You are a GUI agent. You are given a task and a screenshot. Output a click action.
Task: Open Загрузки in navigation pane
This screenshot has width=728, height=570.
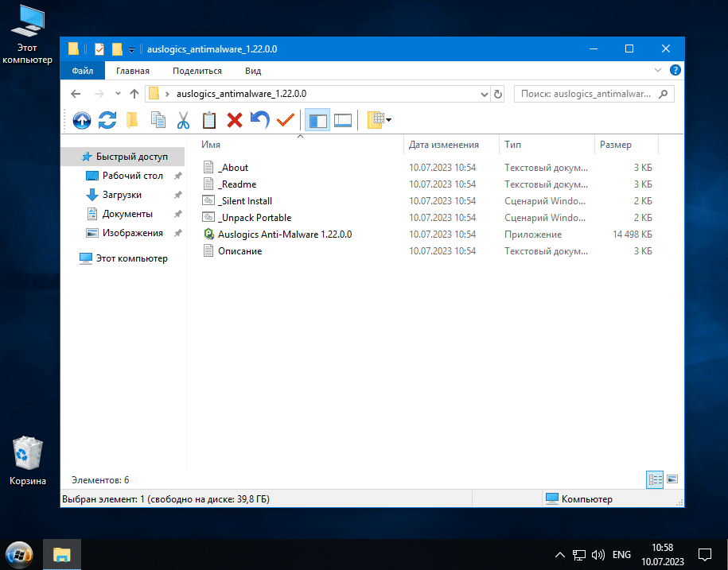click(115, 195)
